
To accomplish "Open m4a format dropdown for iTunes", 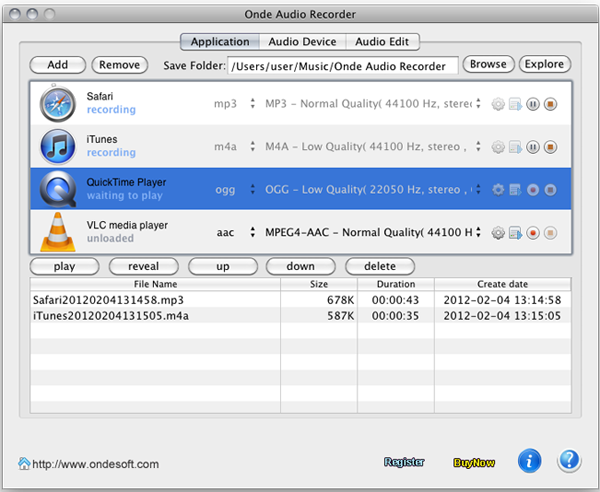I will pos(233,147).
